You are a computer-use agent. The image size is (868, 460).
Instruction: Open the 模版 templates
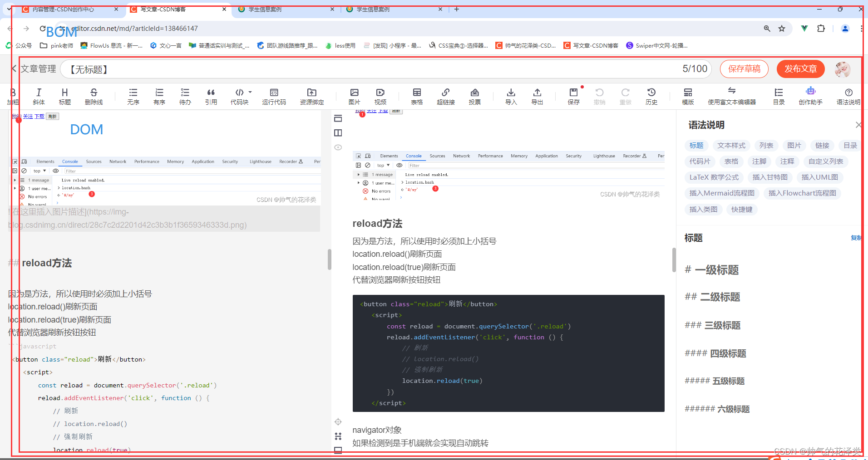pos(688,97)
